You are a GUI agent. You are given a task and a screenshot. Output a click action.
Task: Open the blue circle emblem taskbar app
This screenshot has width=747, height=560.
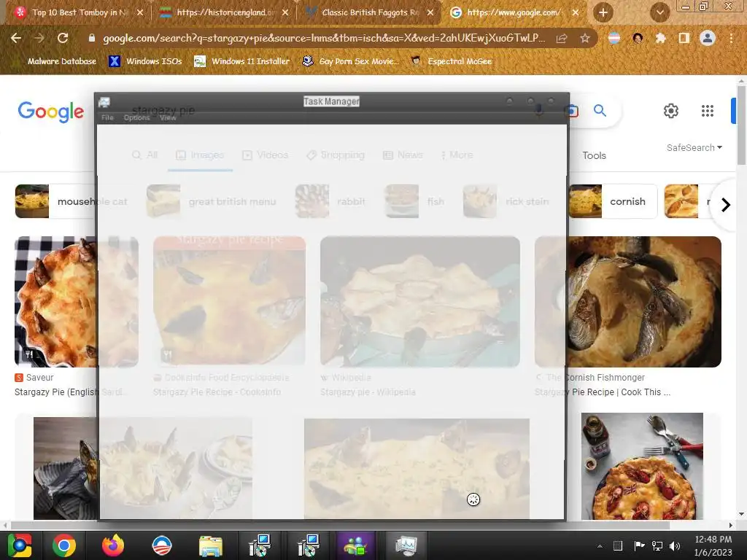click(x=161, y=545)
